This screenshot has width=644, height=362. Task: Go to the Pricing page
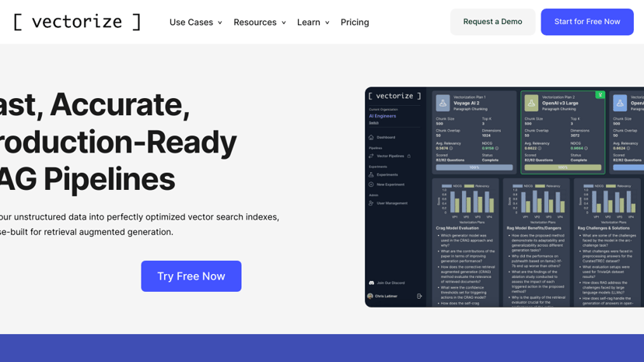tap(355, 23)
